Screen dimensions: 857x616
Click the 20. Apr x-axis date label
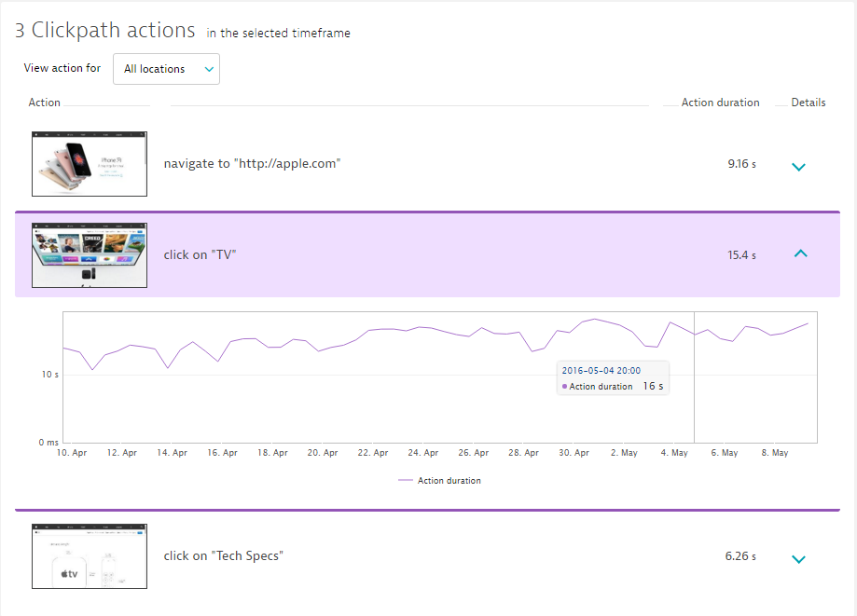(323, 453)
